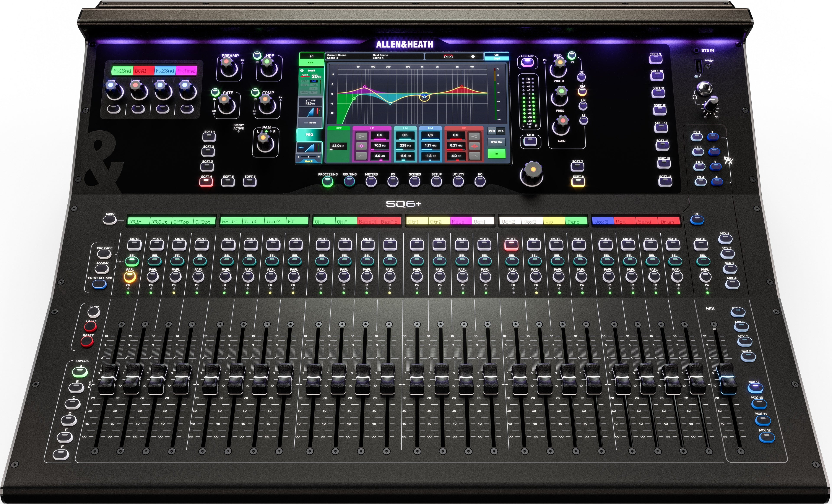The image size is (832, 504).
Task: Push the FX 4 send key
Action: click(x=701, y=182)
